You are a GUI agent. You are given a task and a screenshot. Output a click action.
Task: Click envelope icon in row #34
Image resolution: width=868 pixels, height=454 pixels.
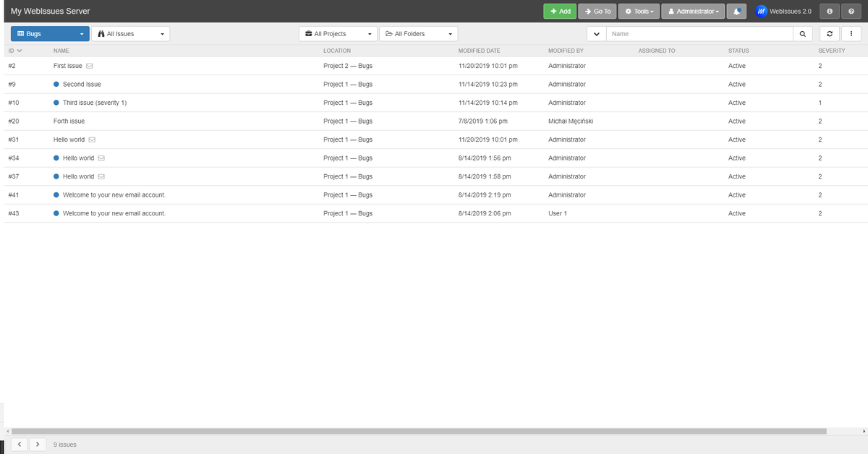click(x=101, y=158)
